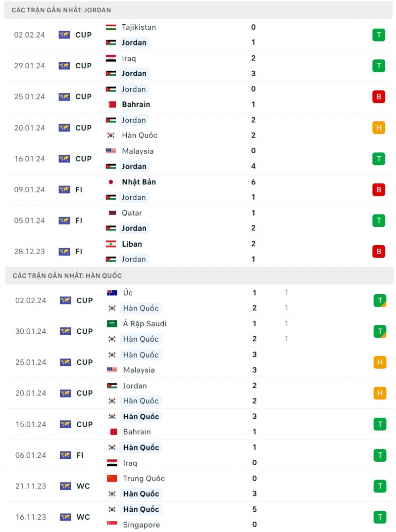Click the Qatar flag icon
Screen dimensions: 396x532
pyautogui.click(x=111, y=213)
